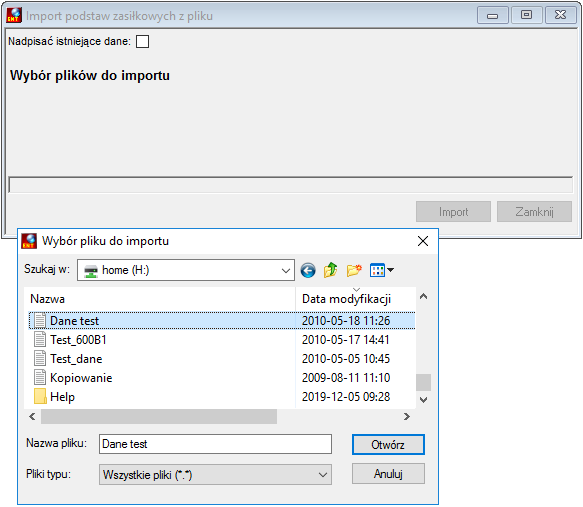The image size is (583, 507).
Task: Click the horizontal scrollbar thumb
Action: [x=159, y=417]
